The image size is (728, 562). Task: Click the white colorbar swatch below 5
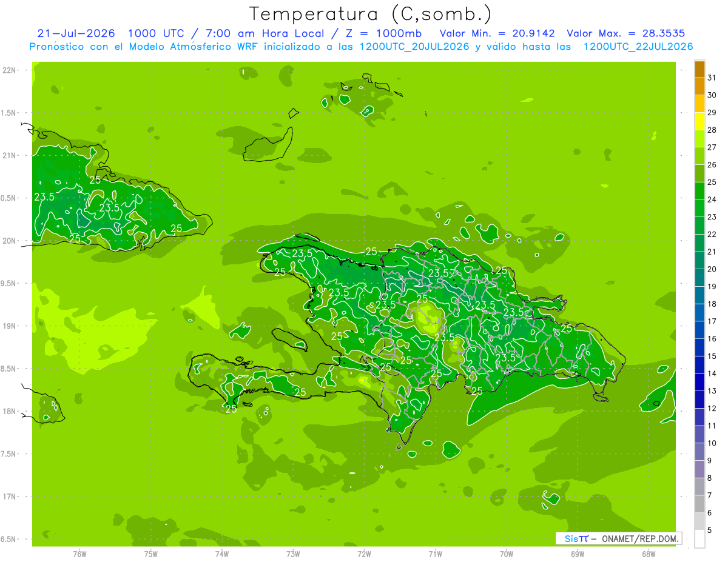[699, 539]
